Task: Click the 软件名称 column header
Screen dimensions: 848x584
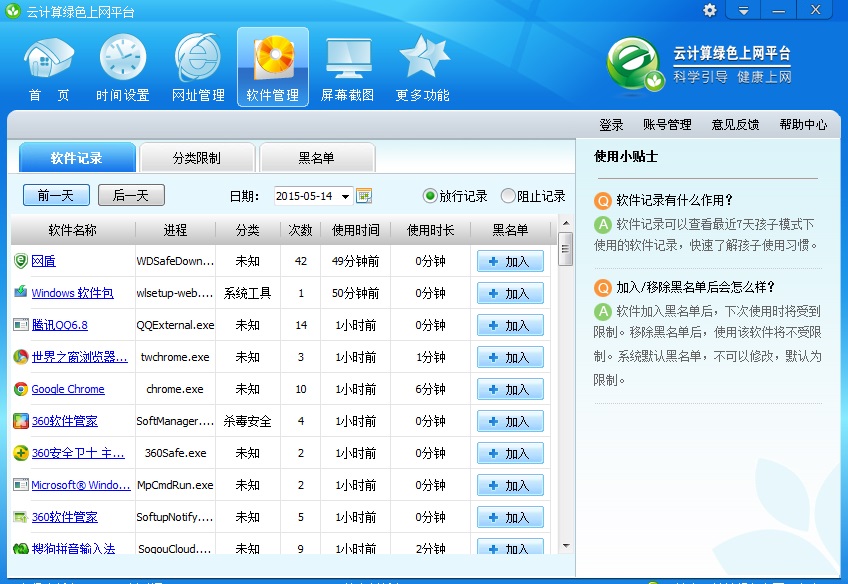Action: click(72, 230)
